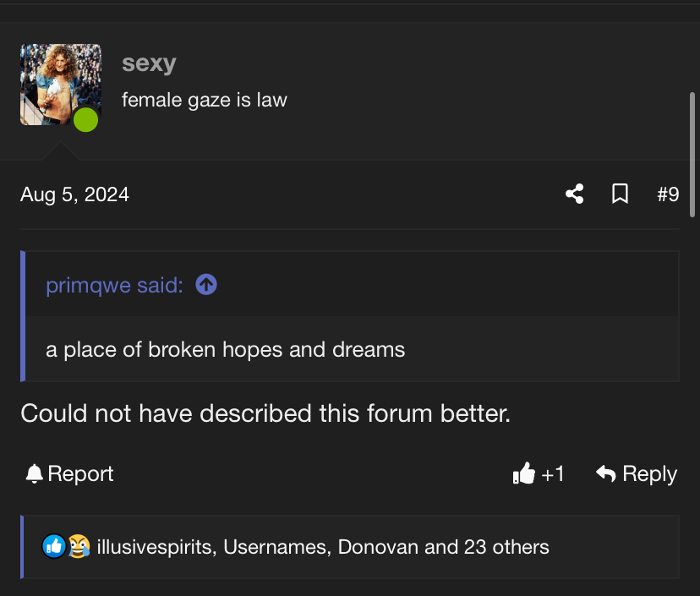Open the profile of user "sexy"
Screen dimensions: 700x596
149,63
